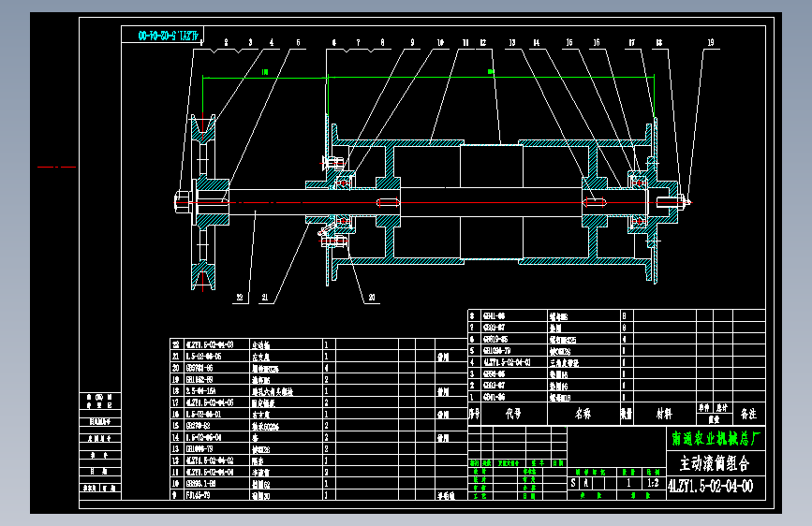Click part code FJ145-79 in row 9
This screenshot has height=526, width=812.
(x=198, y=495)
